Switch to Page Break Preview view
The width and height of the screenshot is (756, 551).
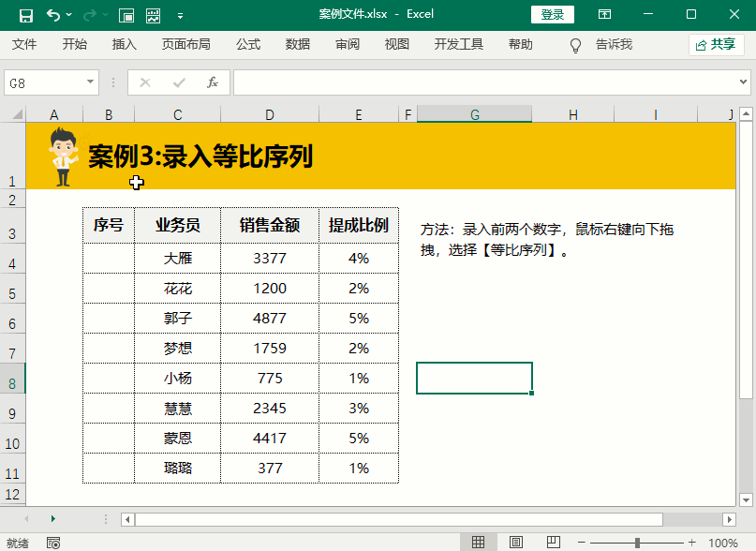click(552, 543)
